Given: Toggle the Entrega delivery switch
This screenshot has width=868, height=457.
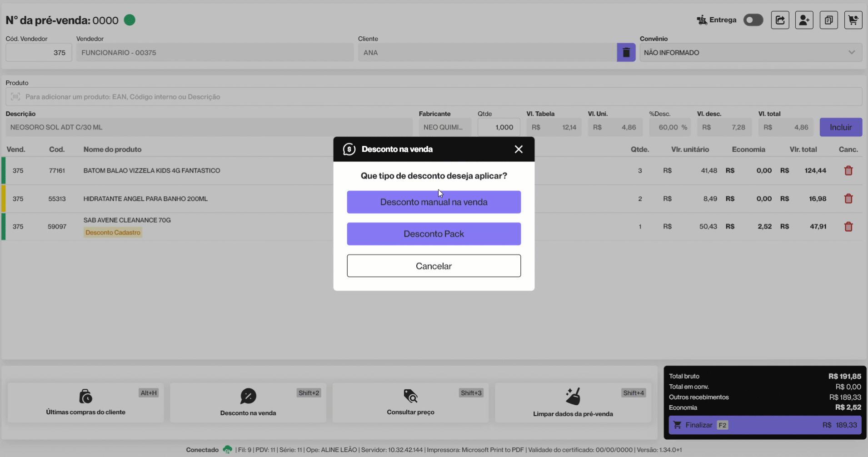Looking at the screenshot, I should coord(753,20).
